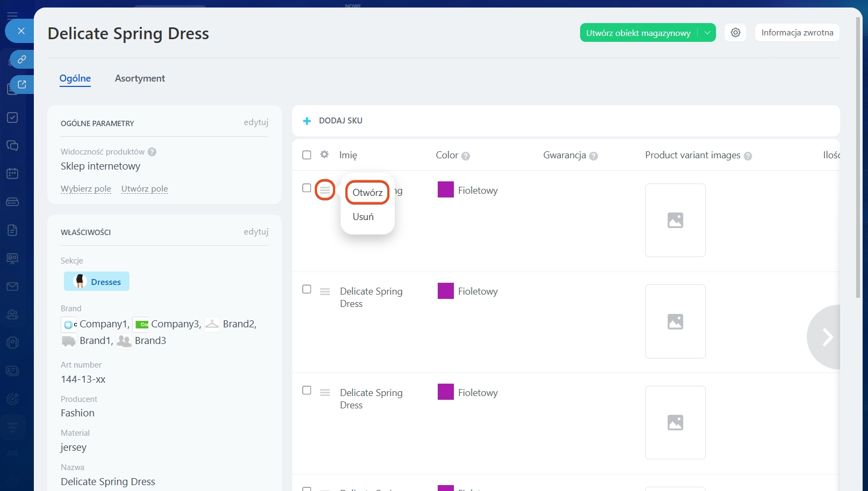868x491 pixels.
Task: Click the help icon beside Widoczność produktów
Action: point(152,152)
